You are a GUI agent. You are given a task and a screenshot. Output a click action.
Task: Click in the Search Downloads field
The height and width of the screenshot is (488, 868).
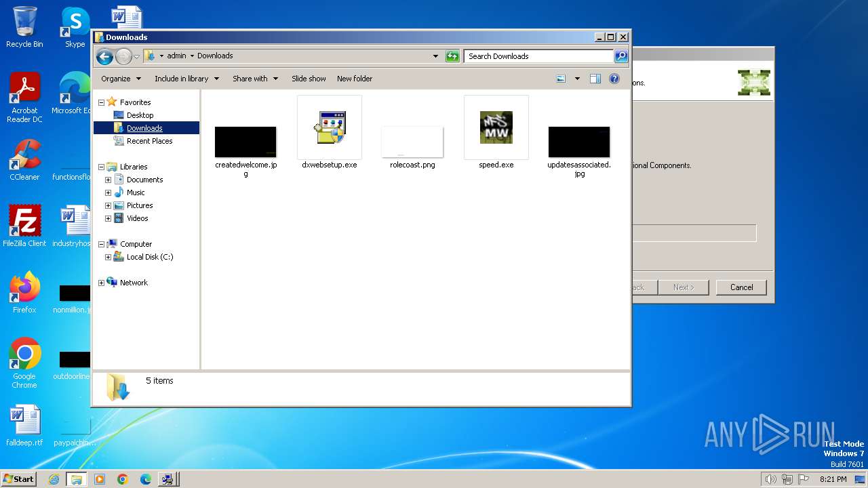(539, 56)
